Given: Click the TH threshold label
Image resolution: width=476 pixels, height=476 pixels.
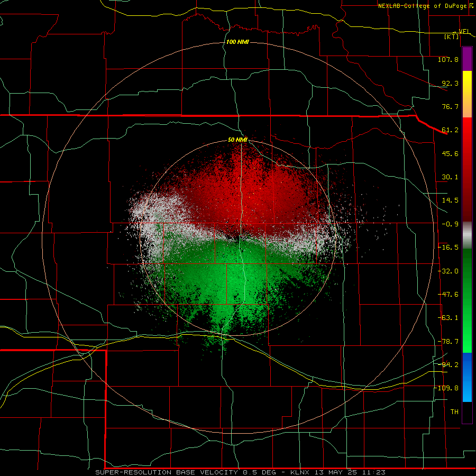Looking at the screenshot, I should (454, 412).
